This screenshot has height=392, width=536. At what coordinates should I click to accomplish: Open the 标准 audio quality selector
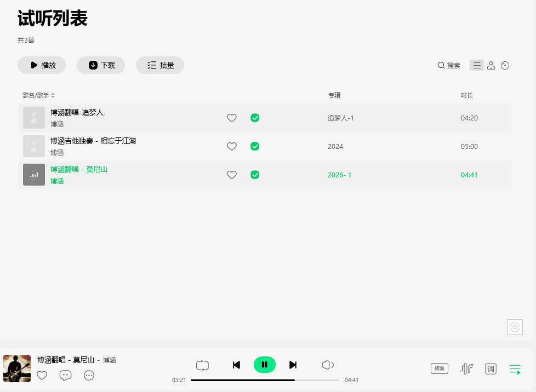click(x=439, y=368)
